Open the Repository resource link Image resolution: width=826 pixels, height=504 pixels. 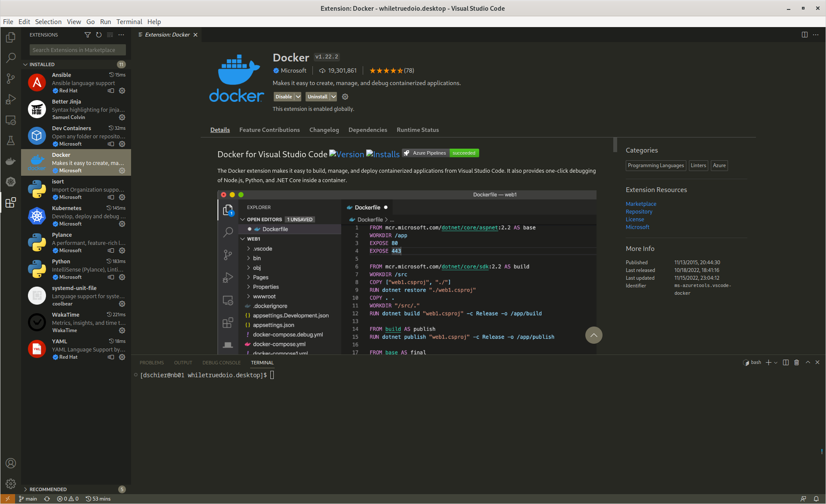pos(639,211)
